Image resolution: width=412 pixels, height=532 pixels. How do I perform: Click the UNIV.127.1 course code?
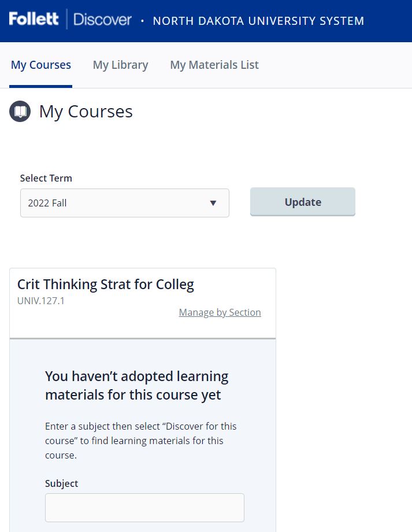tap(40, 301)
